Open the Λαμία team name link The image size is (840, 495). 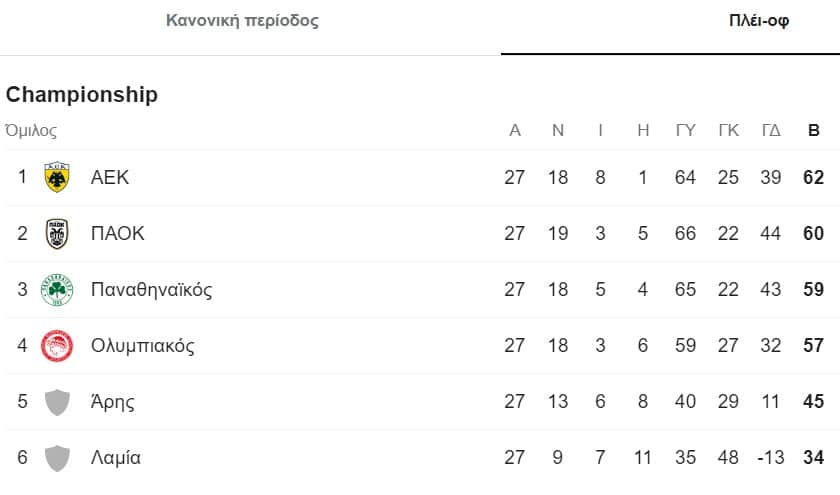[115, 458]
